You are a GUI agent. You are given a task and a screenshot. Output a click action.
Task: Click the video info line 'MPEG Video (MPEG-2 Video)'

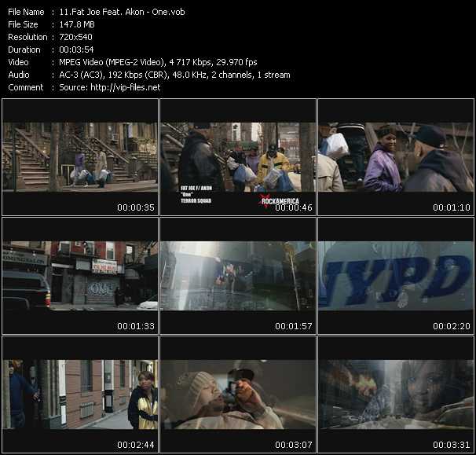112,62
